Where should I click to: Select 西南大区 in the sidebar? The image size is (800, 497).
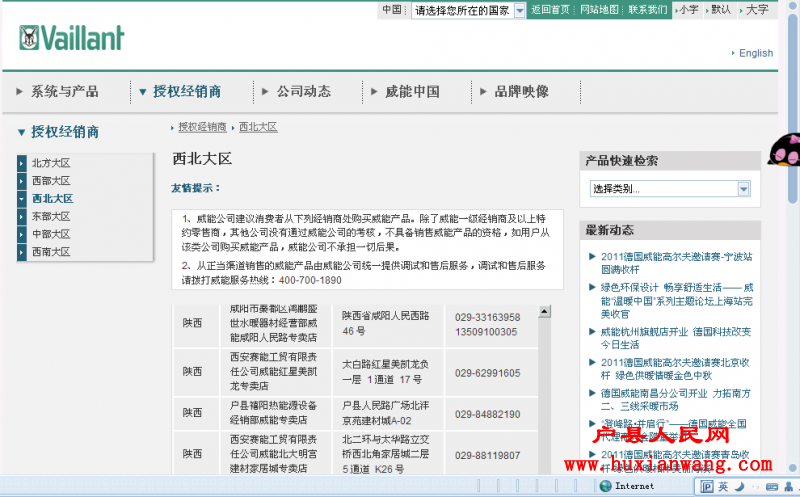click(x=51, y=252)
